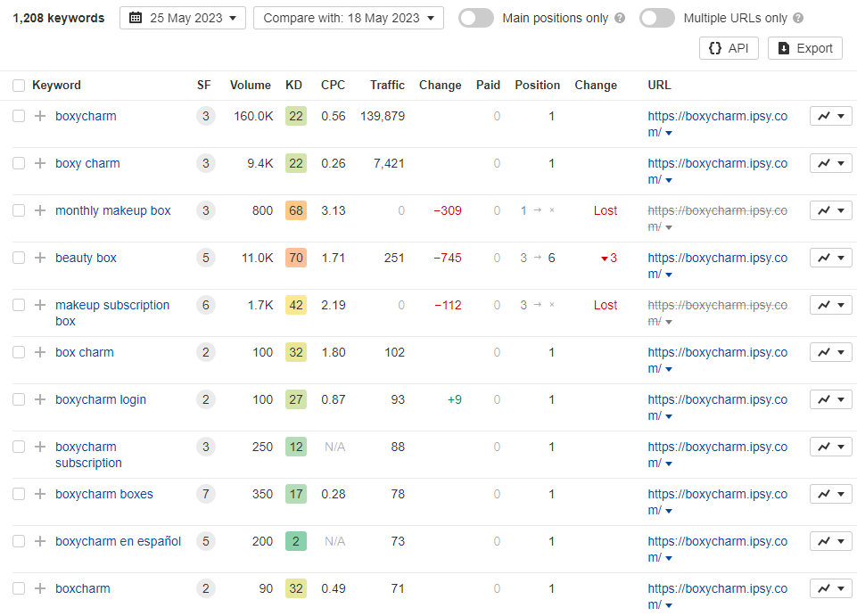Screen dimensions: 857x616
Task: Tick the select-all checkbox in Keyword header
Action: pyautogui.click(x=19, y=86)
